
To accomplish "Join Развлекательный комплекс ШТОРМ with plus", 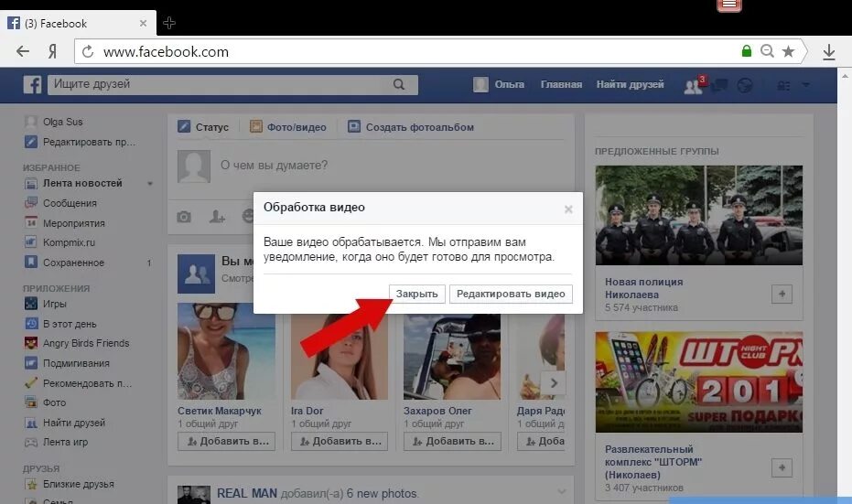I will pos(782,467).
